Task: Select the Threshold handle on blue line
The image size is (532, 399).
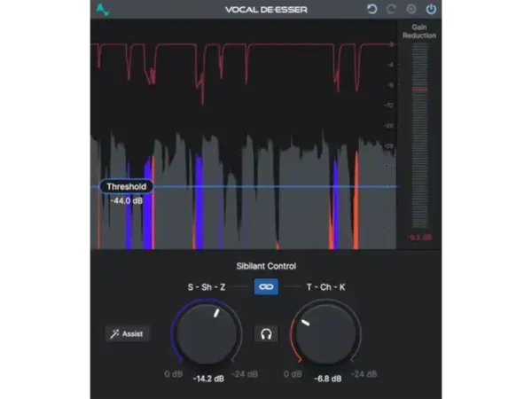Action: 126,186
